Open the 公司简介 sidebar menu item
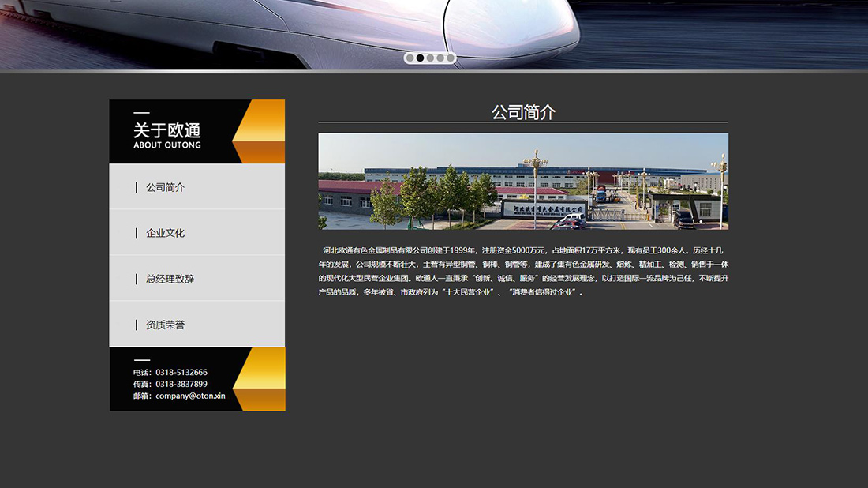The width and height of the screenshot is (868, 488). click(x=166, y=187)
